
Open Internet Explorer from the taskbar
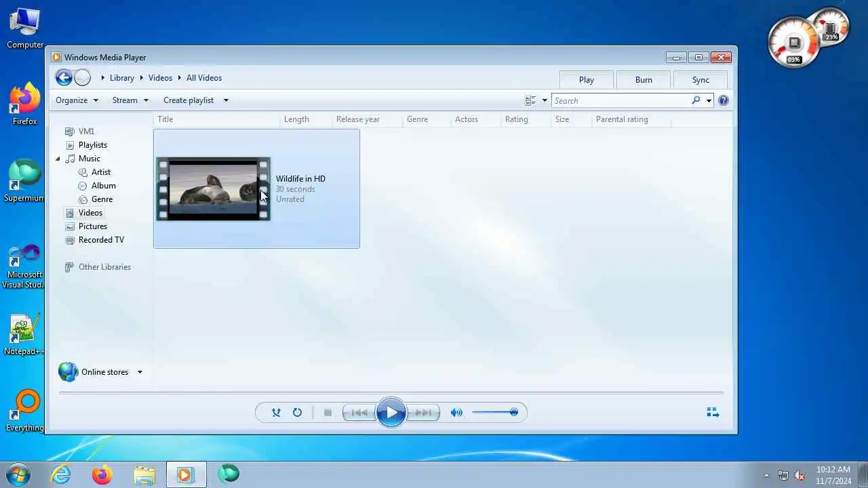(61, 474)
